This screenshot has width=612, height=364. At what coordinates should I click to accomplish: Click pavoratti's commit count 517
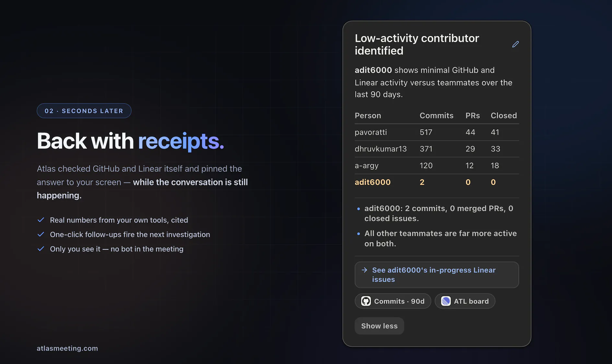(x=426, y=132)
